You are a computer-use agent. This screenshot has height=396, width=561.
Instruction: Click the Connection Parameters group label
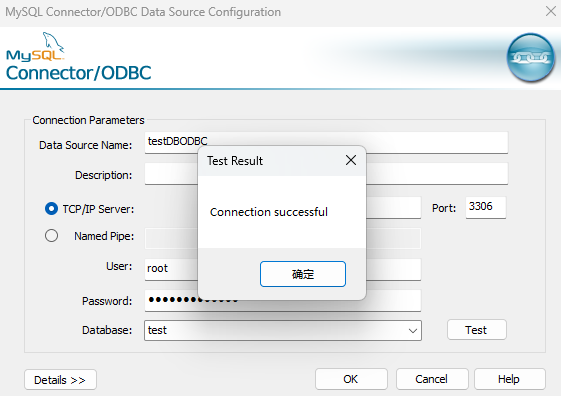pos(88,120)
